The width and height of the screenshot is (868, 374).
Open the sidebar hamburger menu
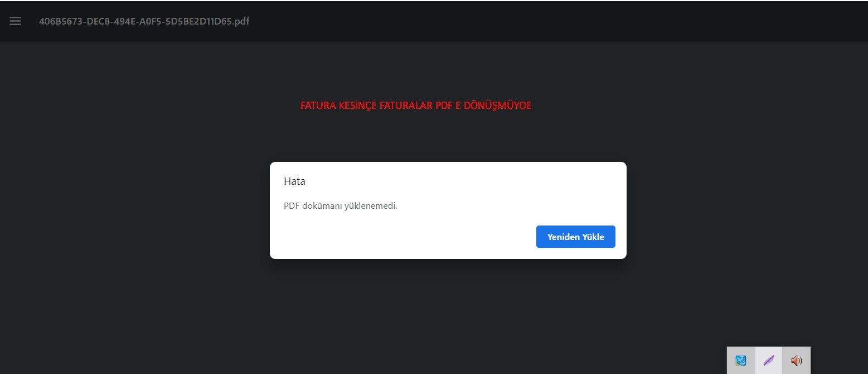pyautogui.click(x=15, y=21)
